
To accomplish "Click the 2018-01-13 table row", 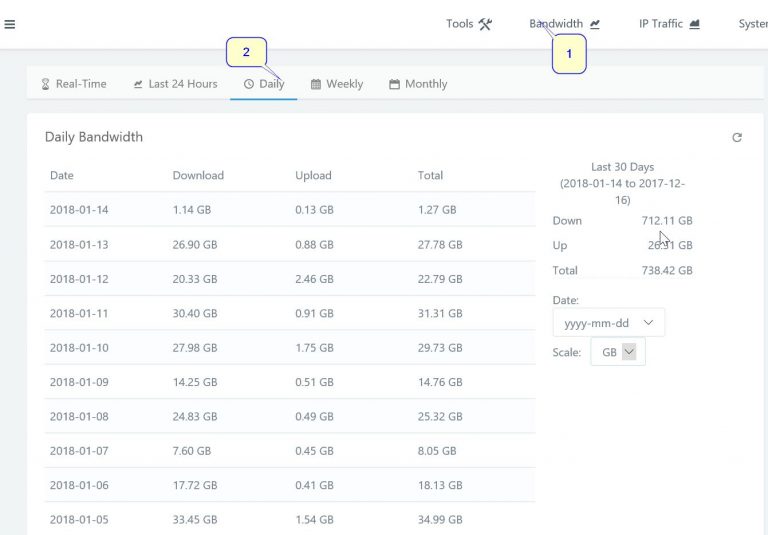I will point(290,244).
